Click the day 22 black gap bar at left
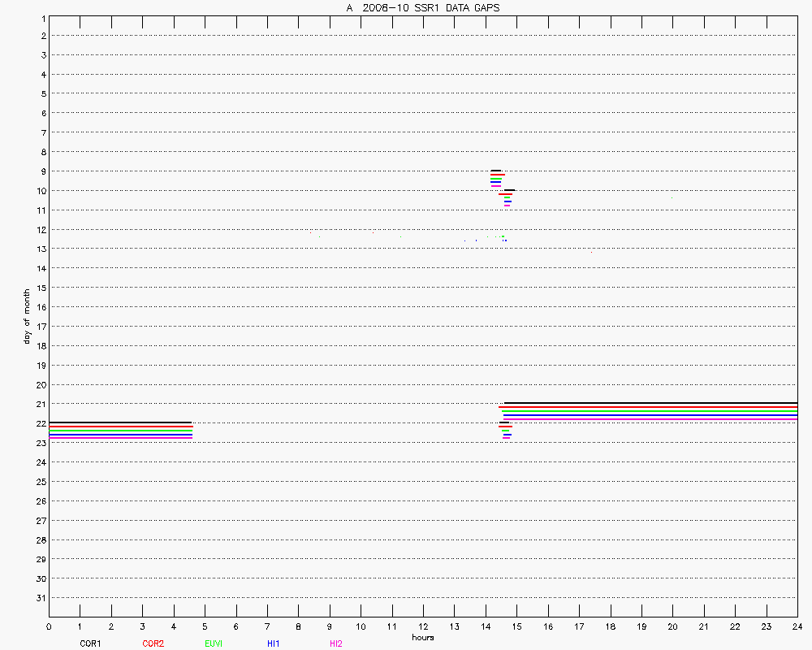 pos(120,422)
